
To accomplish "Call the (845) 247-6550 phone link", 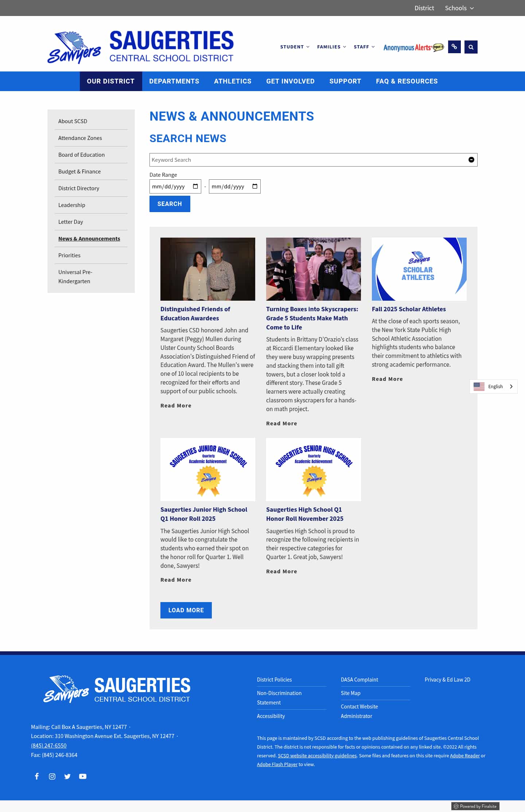I will 49,745.
